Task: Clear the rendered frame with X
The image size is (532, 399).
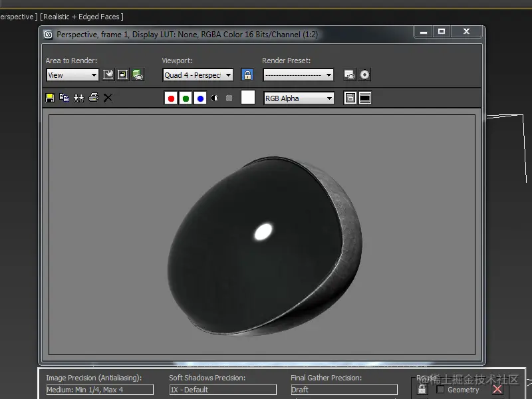Action: [108, 98]
